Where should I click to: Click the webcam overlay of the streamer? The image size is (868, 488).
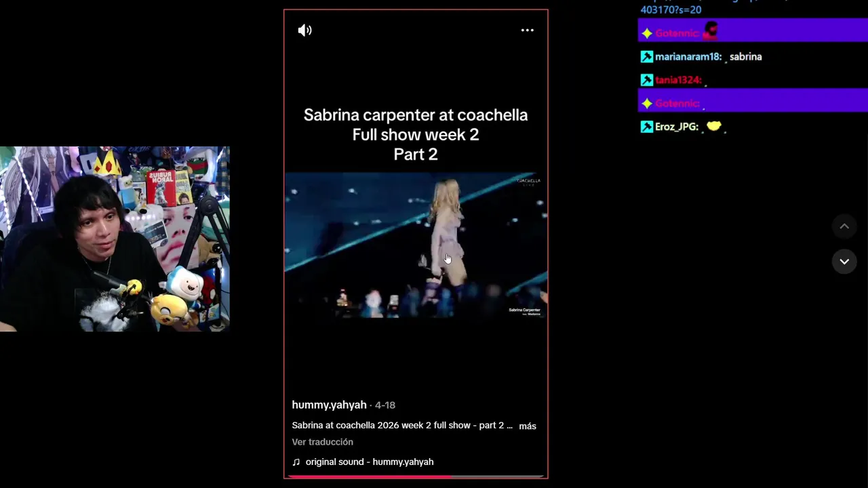(x=115, y=239)
